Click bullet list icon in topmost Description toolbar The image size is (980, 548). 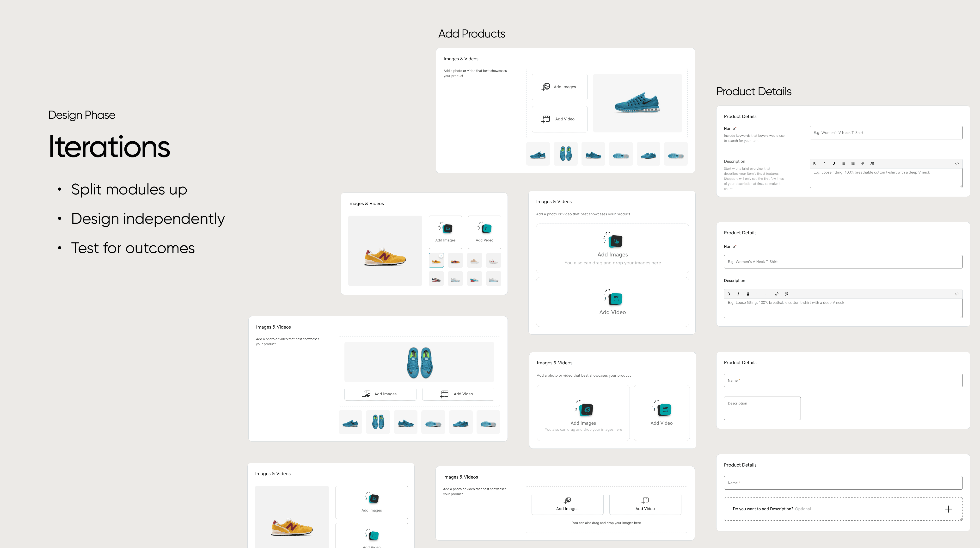click(x=843, y=164)
